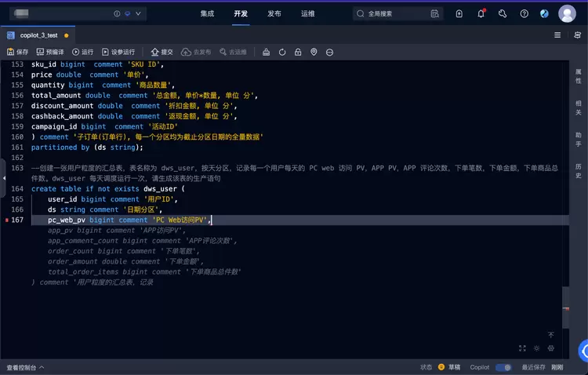Open the notification bell icon
This screenshot has width=588, height=375.
pos(481,13)
